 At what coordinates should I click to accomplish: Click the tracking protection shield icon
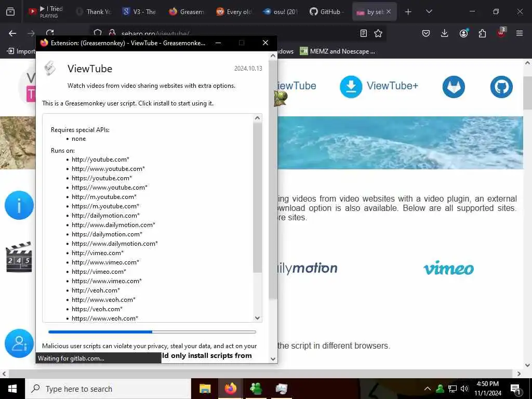98,33
